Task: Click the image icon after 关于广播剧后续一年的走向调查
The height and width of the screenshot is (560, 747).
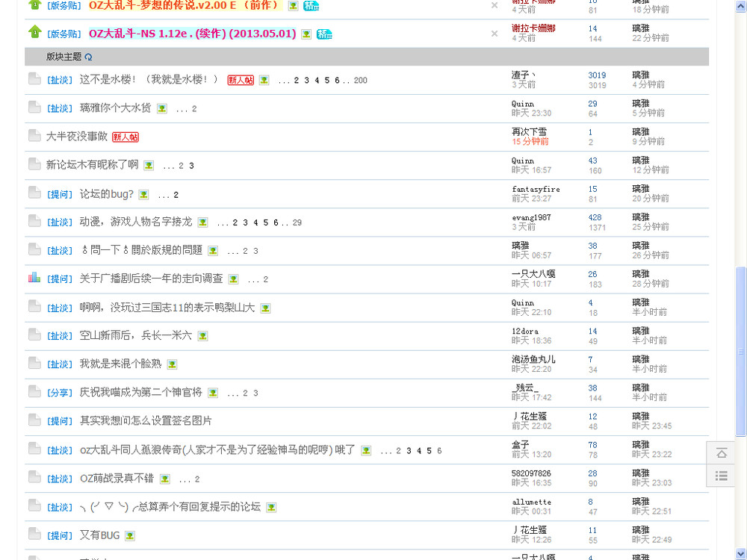Action: pyautogui.click(x=233, y=279)
